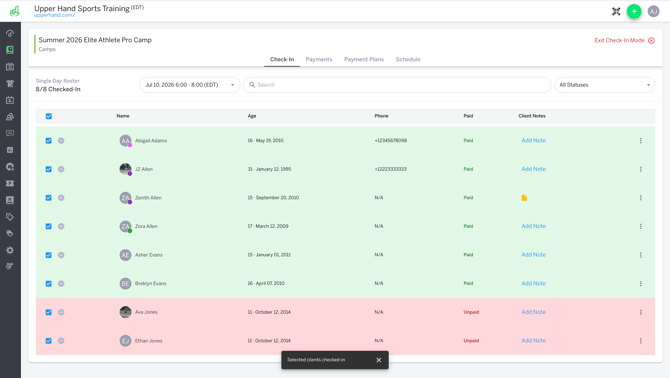Uncheck Ethan Jones checkbox
This screenshot has height=378, width=670.
[x=49, y=341]
